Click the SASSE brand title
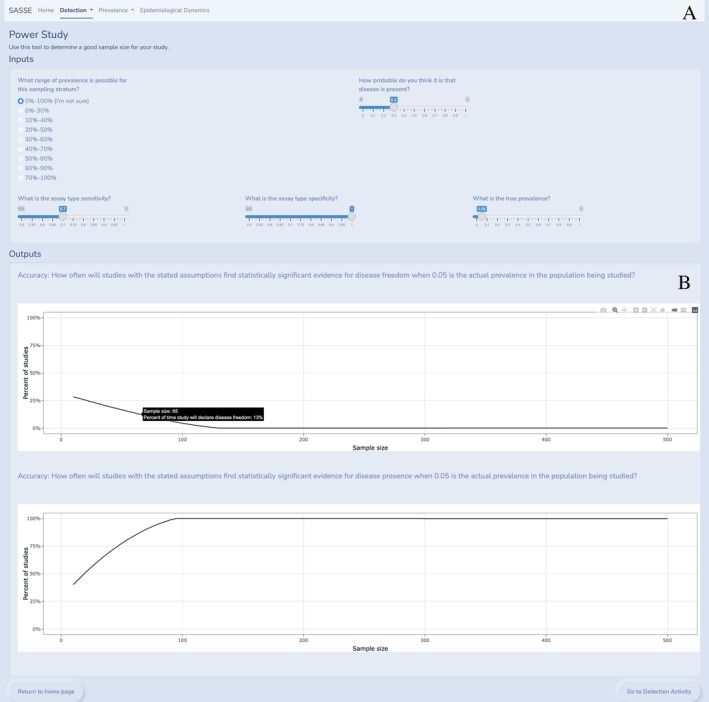709x702 pixels. pyautogui.click(x=20, y=10)
